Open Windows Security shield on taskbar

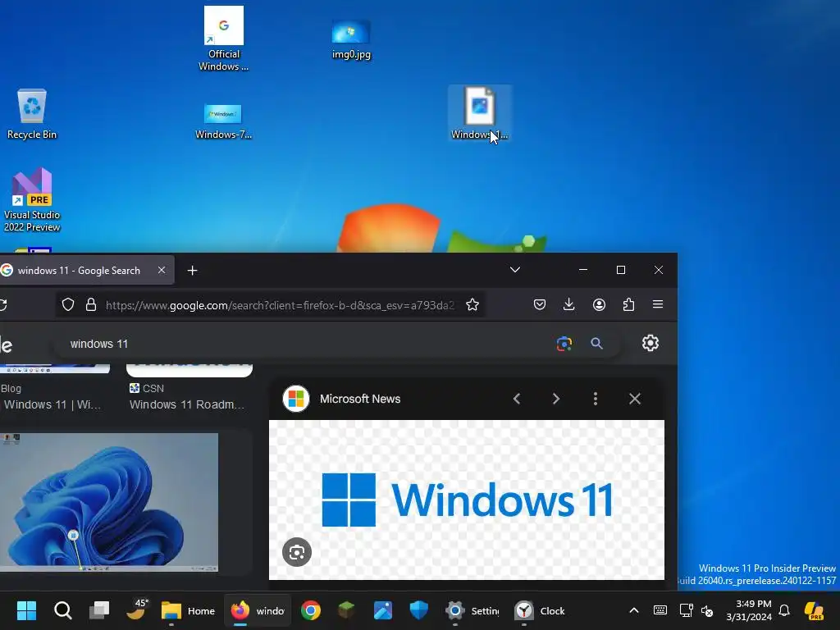[x=419, y=610]
